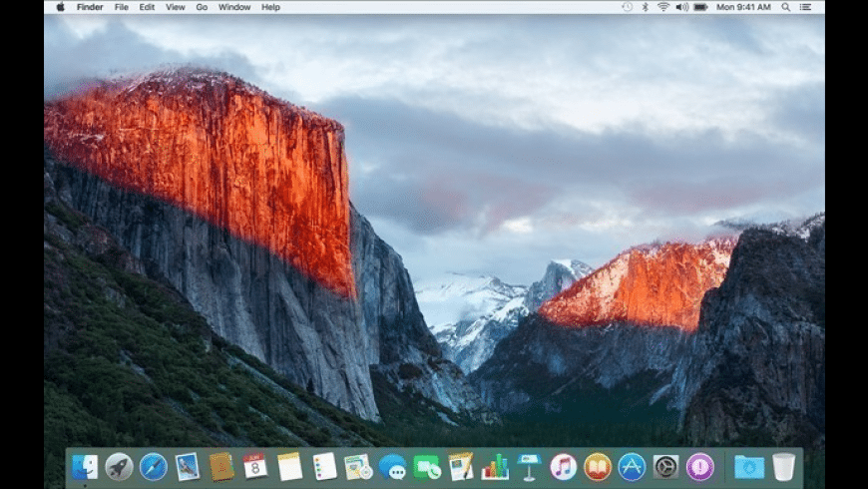Open the Trash in the Dock
Viewport: 868px width, 489px height.
pos(783,467)
